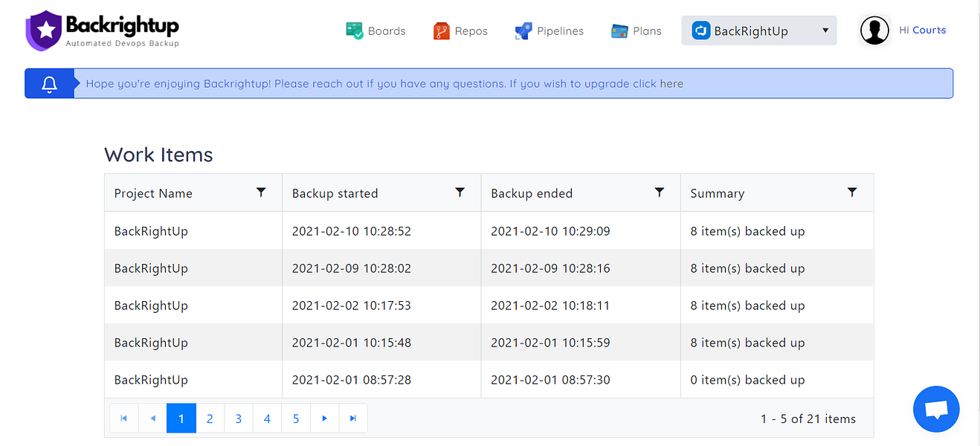Open the Boards icon in navigation

[x=355, y=31]
